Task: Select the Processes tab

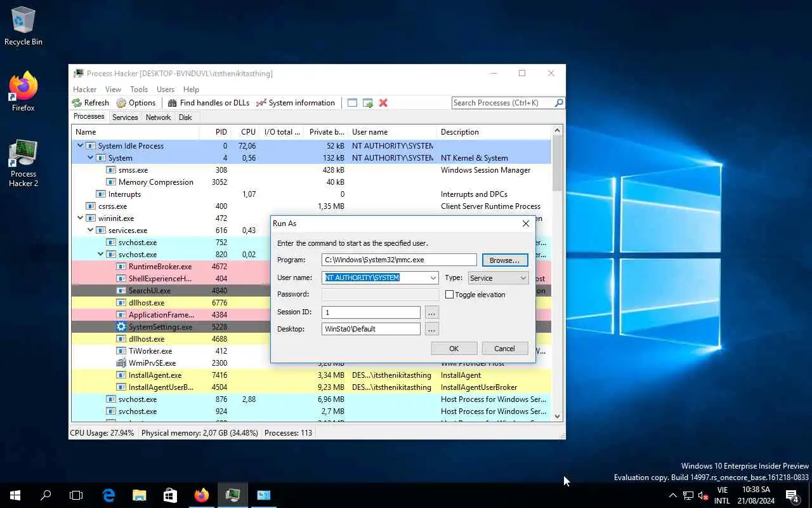Action: (x=89, y=117)
